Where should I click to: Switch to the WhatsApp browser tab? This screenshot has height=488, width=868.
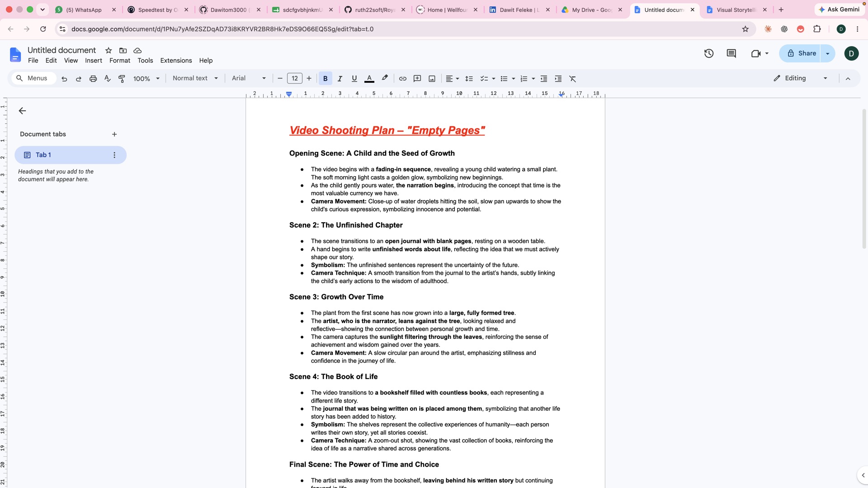point(85,9)
